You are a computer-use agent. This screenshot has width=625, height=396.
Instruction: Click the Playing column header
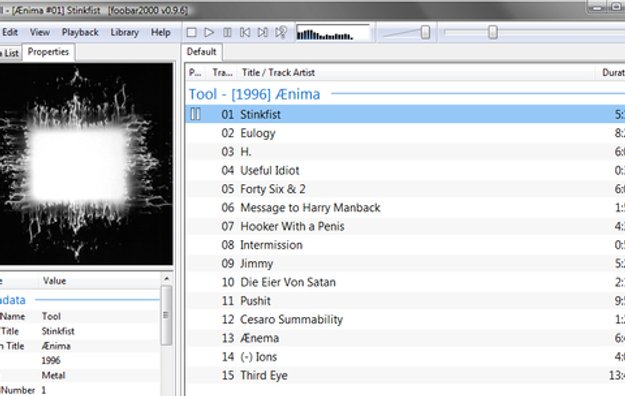(x=195, y=73)
